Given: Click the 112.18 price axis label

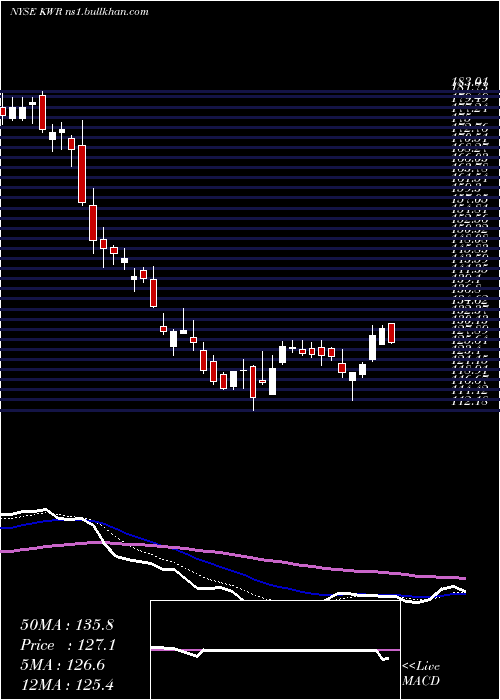Looking at the screenshot, I should click(x=470, y=403).
